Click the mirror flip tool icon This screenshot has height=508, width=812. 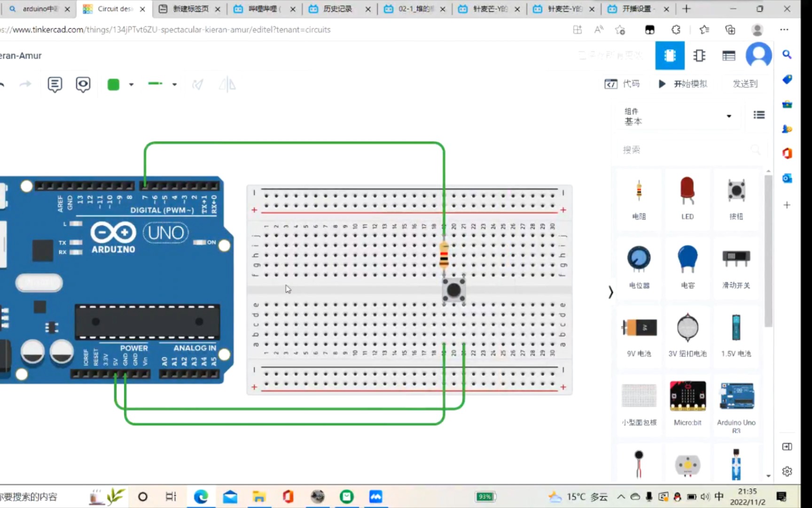coord(227,85)
